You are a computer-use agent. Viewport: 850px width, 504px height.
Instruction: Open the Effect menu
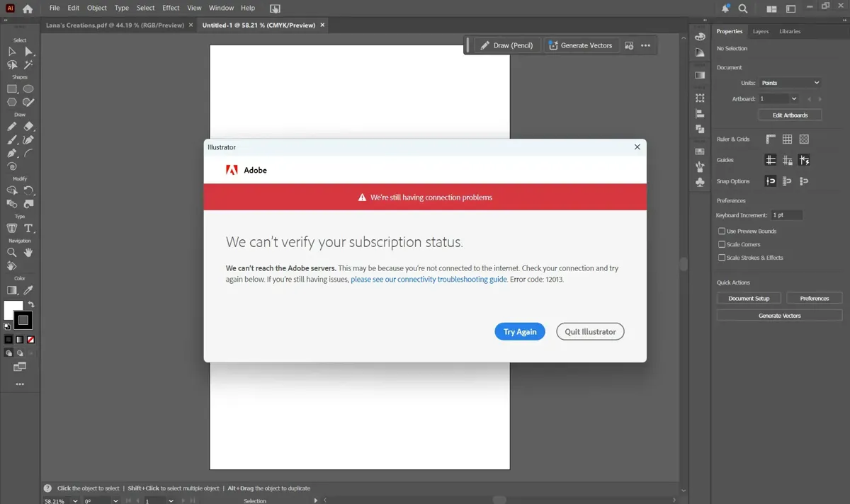(171, 8)
